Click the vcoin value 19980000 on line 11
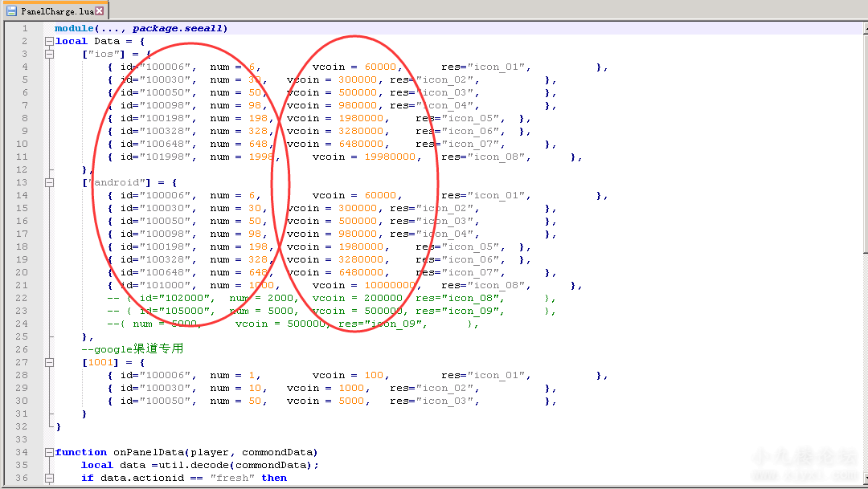The image size is (868, 489). (391, 157)
